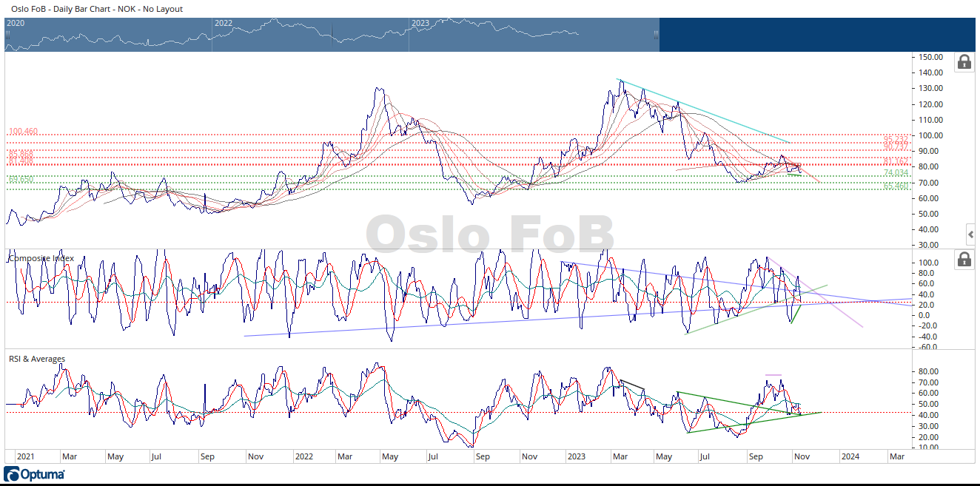Click 10.00 on the RSI axis
This screenshot has width=980, height=486.
click(928, 448)
